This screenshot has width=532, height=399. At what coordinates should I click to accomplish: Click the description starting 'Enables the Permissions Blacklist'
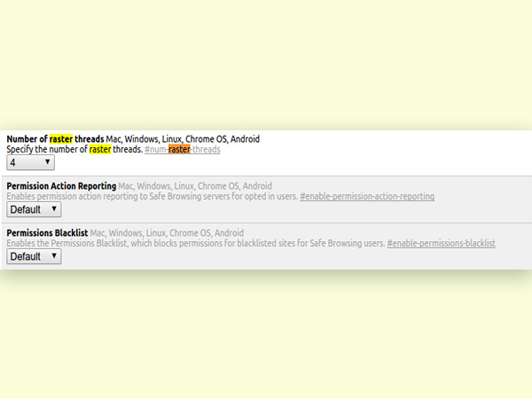[x=195, y=243]
